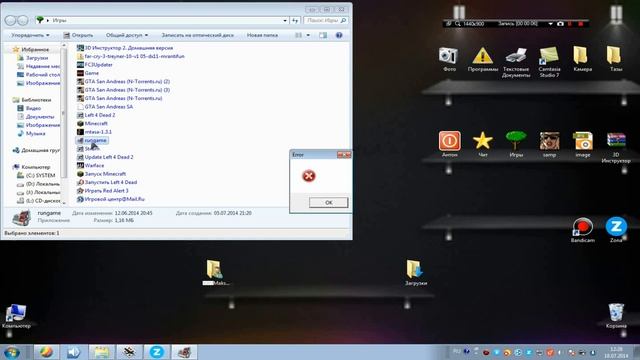
Task: Open the Компьютер desktop icon
Action: [x=16, y=316]
